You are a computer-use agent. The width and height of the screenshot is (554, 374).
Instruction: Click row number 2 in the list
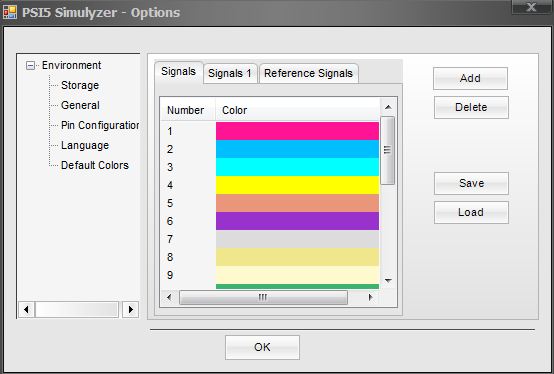[170, 149]
